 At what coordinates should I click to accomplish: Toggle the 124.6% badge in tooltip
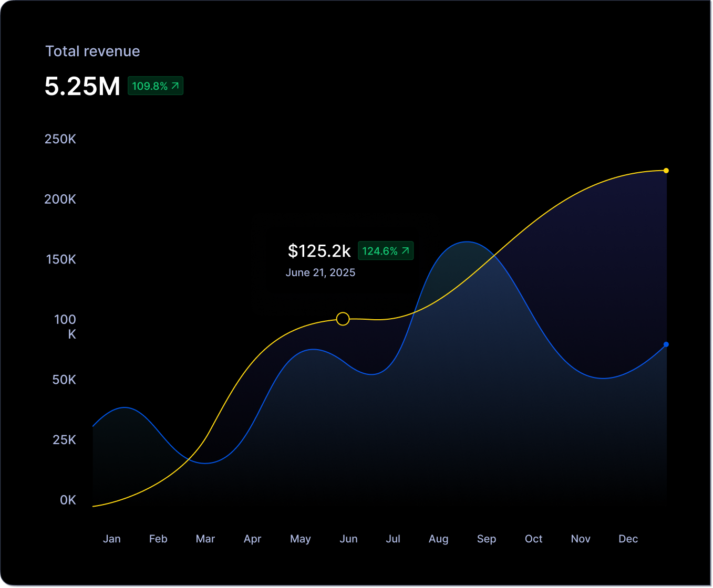point(386,251)
